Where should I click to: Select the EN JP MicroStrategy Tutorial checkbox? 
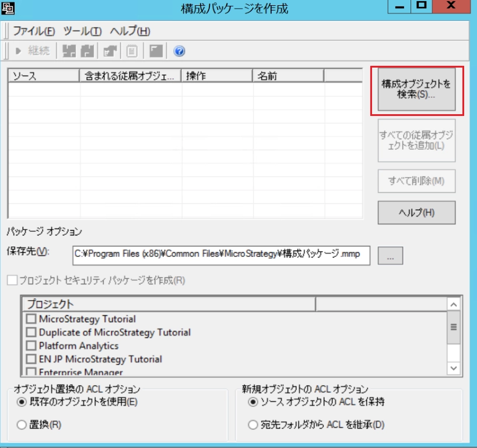[31, 359]
